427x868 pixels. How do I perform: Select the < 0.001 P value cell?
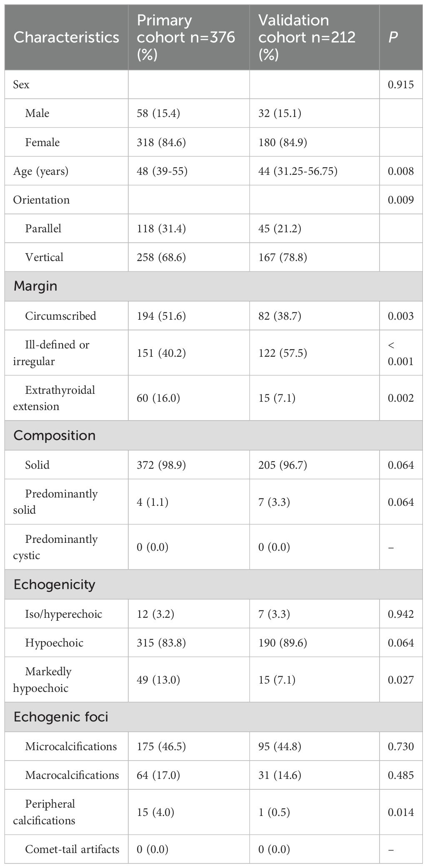(401, 353)
